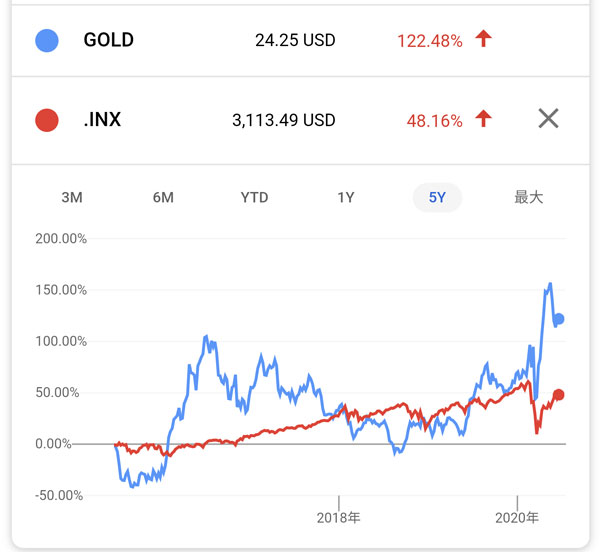Viewport: 600px width, 552px height.
Task: Remove .INX comparison with the X icon
Action: click(548, 119)
